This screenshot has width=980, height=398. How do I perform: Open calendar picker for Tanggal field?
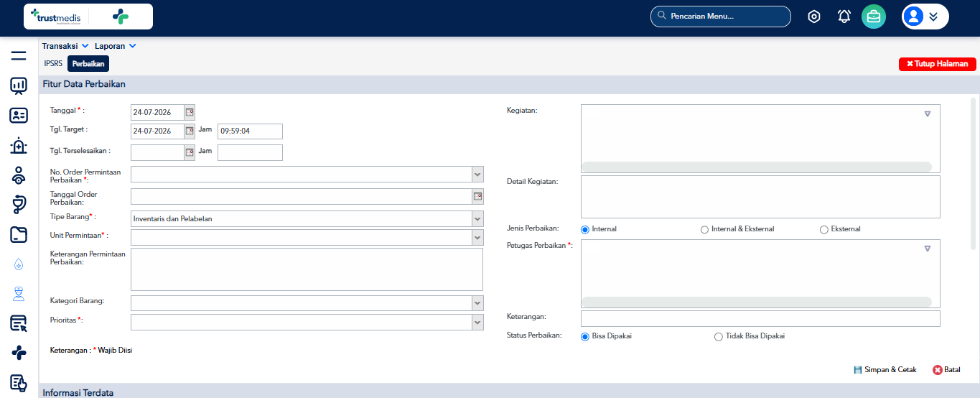[x=190, y=112]
